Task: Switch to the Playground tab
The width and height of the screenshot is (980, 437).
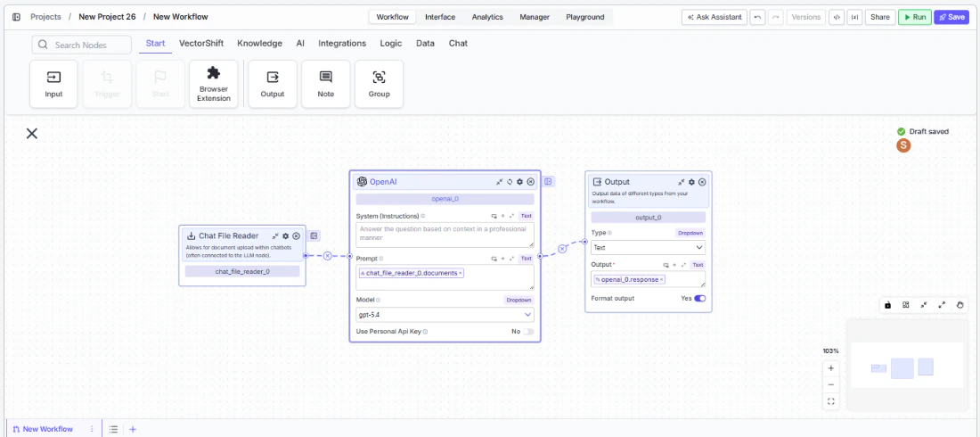Action: pos(585,17)
